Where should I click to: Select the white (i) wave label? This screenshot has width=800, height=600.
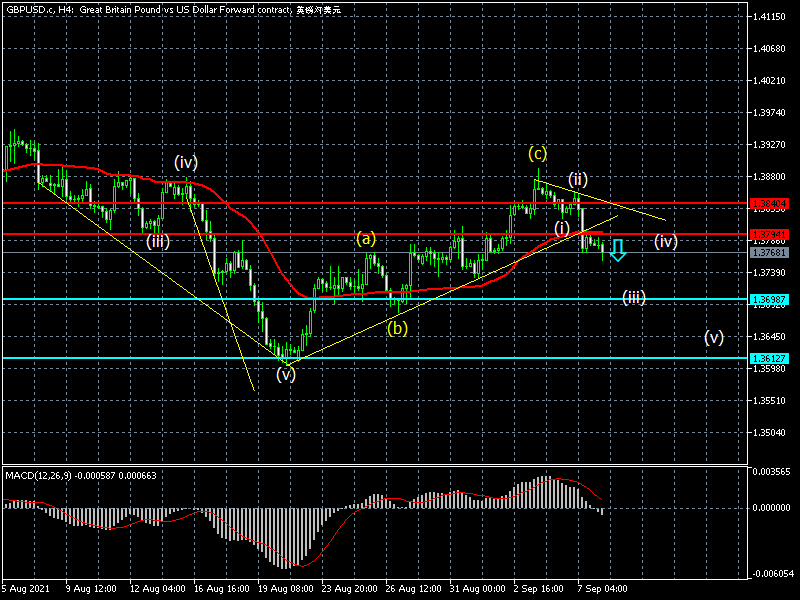point(563,229)
